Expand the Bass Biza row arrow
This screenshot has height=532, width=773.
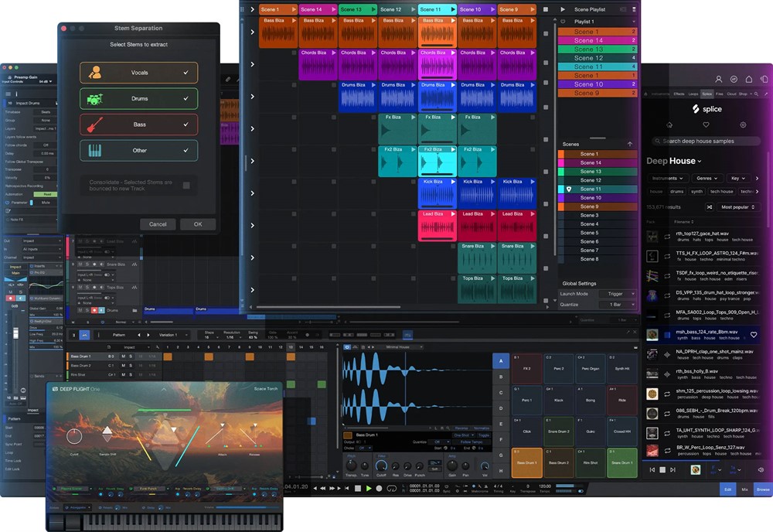(x=253, y=32)
